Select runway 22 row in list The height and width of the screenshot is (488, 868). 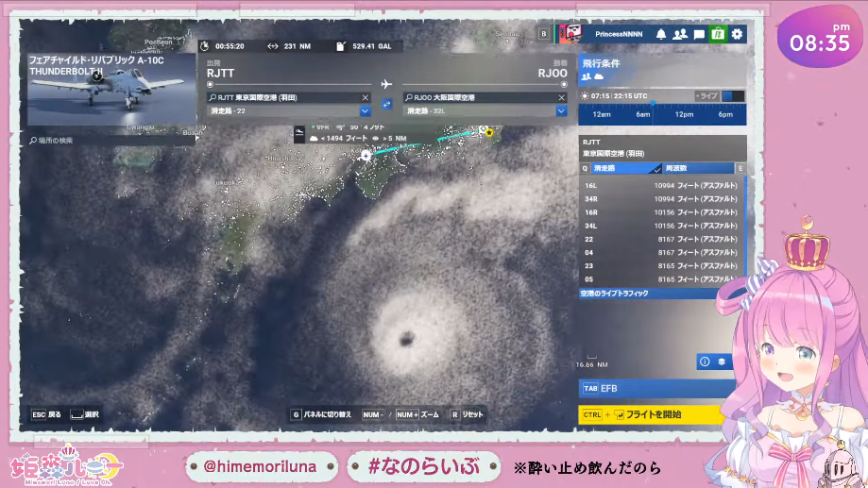tap(661, 239)
